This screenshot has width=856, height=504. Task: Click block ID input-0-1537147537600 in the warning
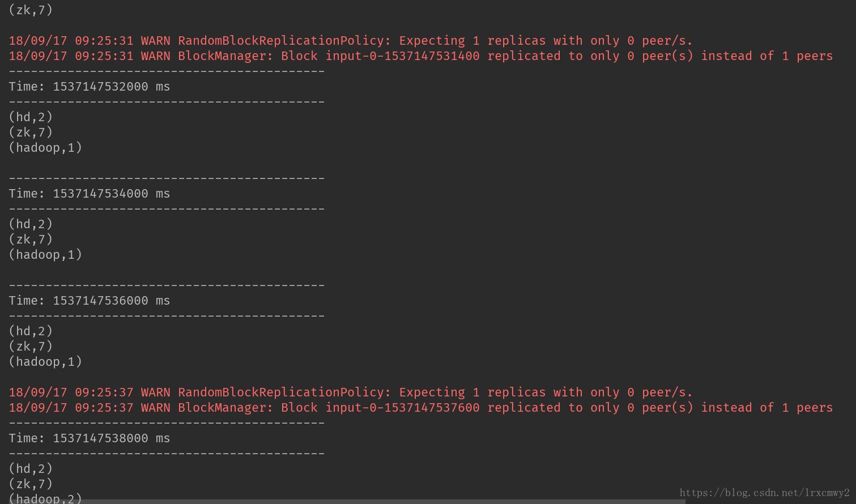tap(402, 408)
